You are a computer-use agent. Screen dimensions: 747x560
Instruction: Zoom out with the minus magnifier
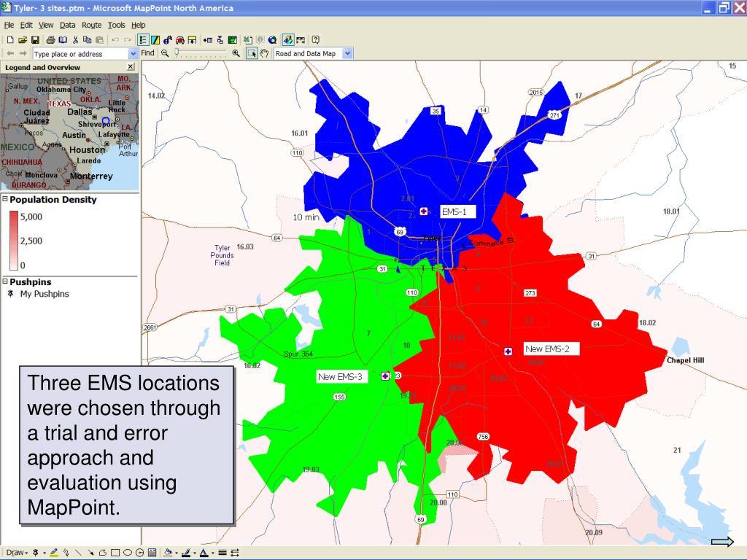(165, 53)
